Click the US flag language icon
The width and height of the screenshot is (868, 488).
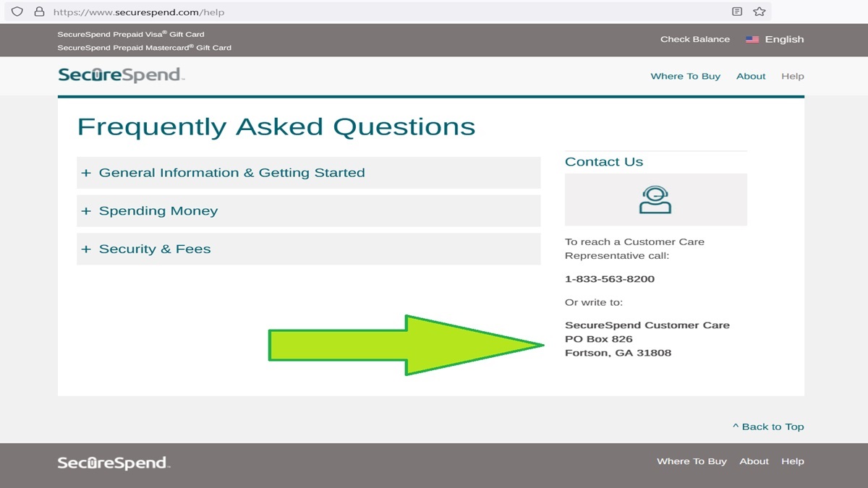click(752, 40)
